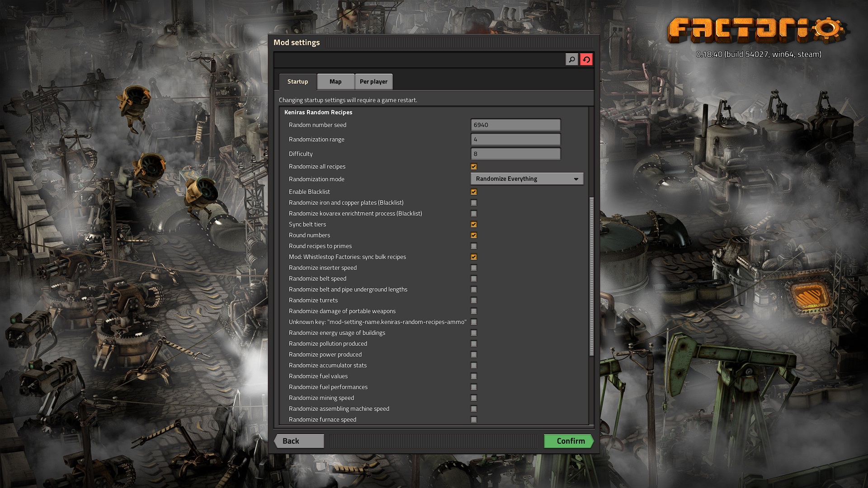Click the Startup tab icon area
The width and height of the screenshot is (868, 488).
click(297, 81)
